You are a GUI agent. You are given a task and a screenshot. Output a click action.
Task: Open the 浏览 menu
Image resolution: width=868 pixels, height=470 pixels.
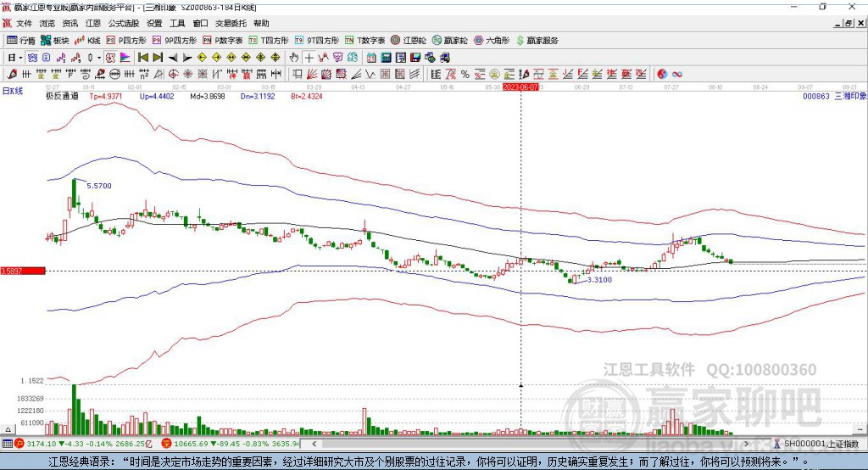pos(47,23)
